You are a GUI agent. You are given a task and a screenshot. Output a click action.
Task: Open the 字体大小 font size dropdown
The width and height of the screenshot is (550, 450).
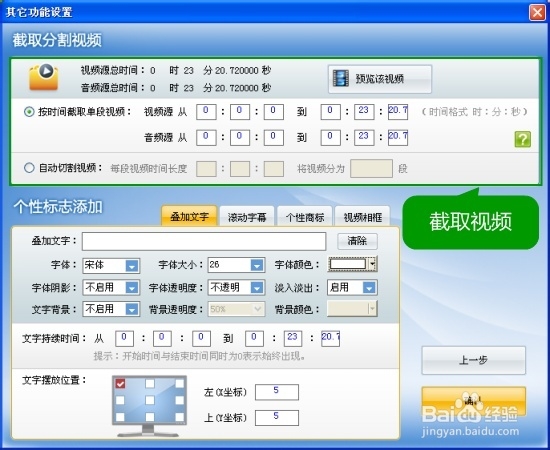[257, 265]
